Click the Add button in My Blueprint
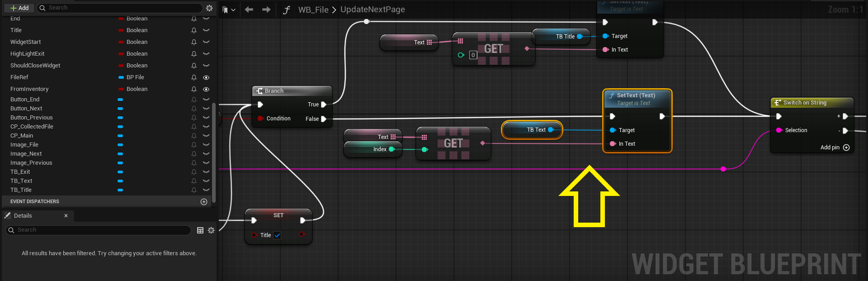Image resolution: width=868 pixels, height=281 pixels. pyautogui.click(x=19, y=8)
